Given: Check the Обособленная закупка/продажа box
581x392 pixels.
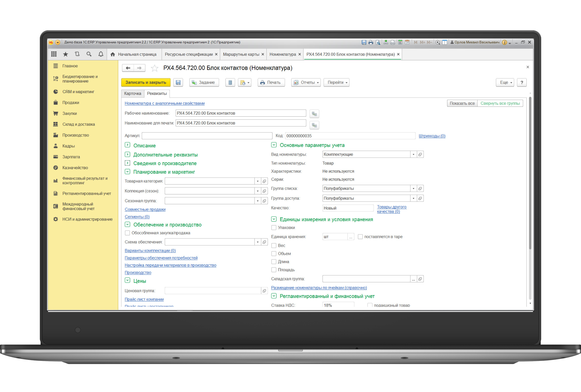Looking at the screenshot, I should [127, 233].
